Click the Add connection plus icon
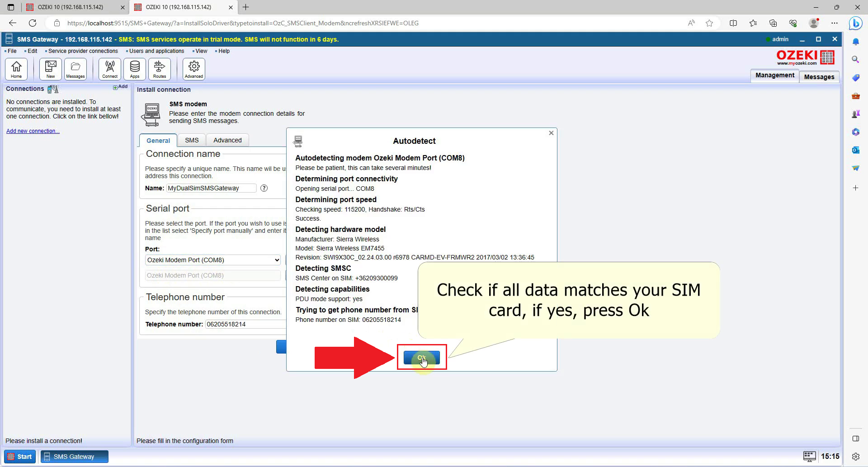Viewport: 868px width, 467px height. coord(120,87)
